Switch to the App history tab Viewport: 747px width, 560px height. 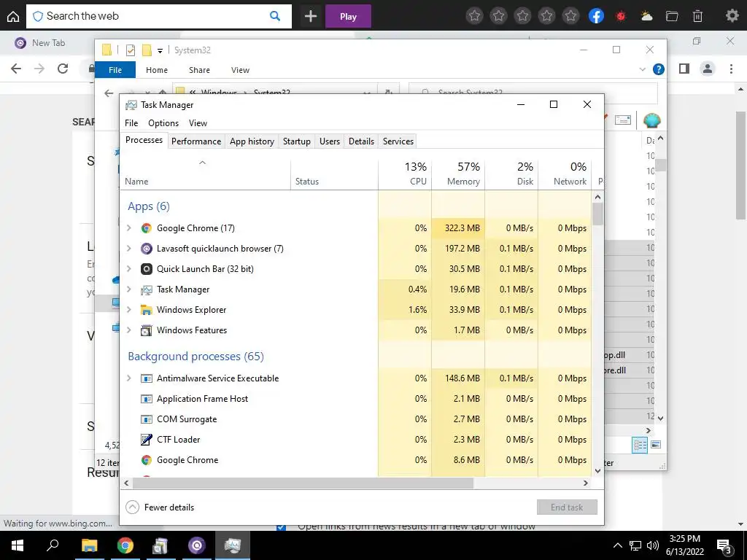pos(252,141)
